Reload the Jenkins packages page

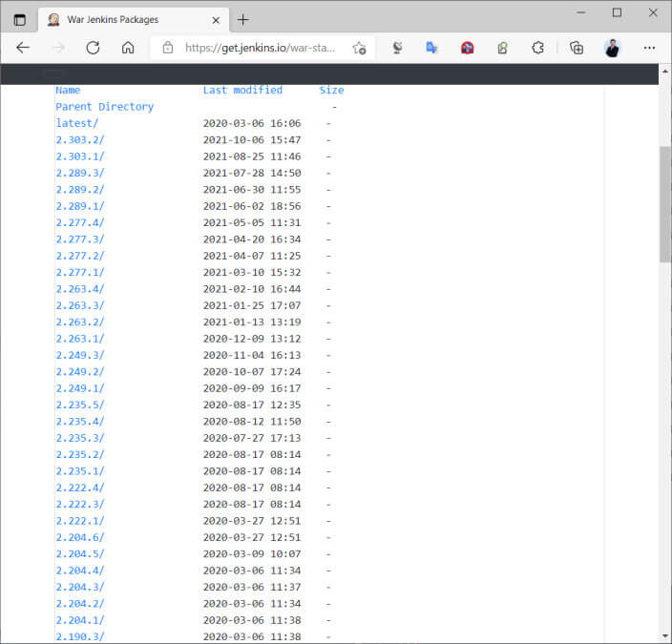(93, 48)
